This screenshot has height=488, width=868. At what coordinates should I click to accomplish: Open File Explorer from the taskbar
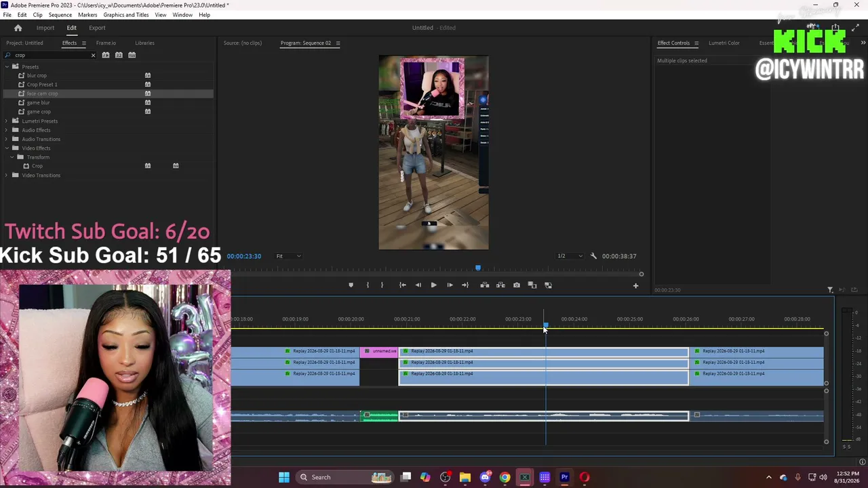click(x=465, y=477)
